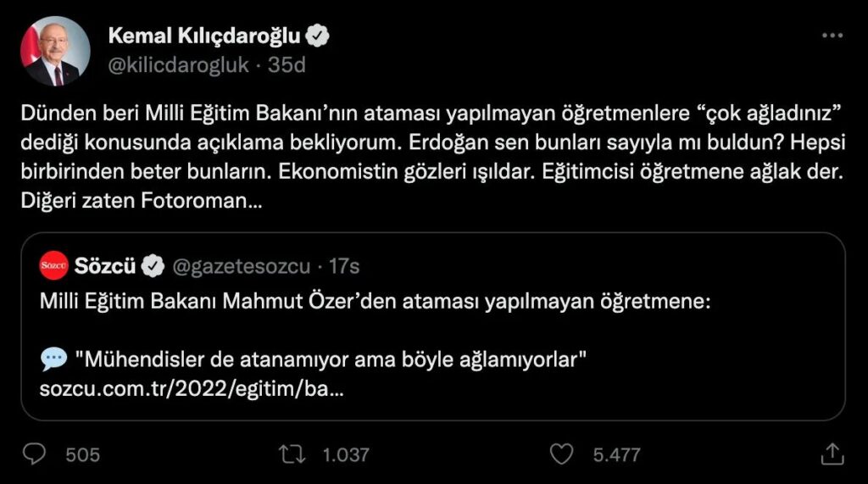Open Kemal Kılıçdaroğlu's profile photo
Screen dimensions: 868x484
(56, 51)
